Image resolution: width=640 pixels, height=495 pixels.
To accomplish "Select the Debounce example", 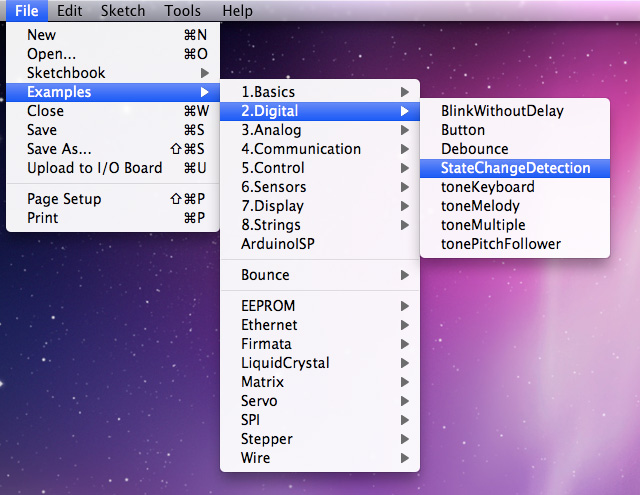I will pos(475,149).
